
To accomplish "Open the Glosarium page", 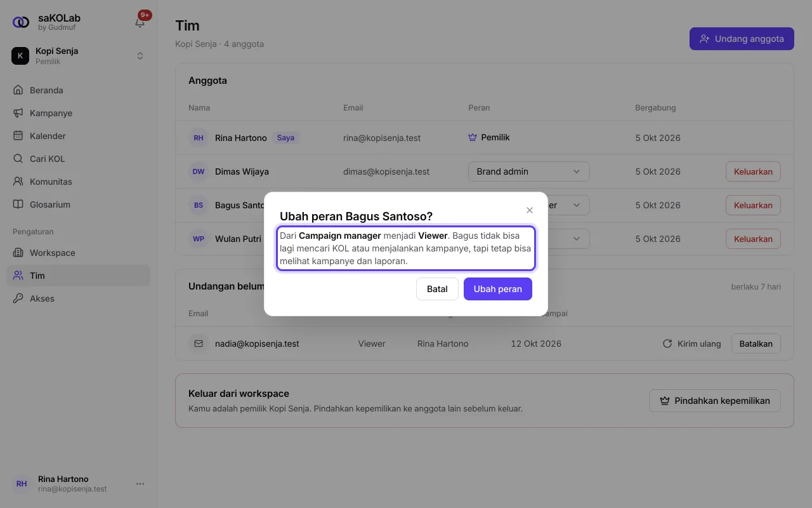I will pyautogui.click(x=78, y=204).
